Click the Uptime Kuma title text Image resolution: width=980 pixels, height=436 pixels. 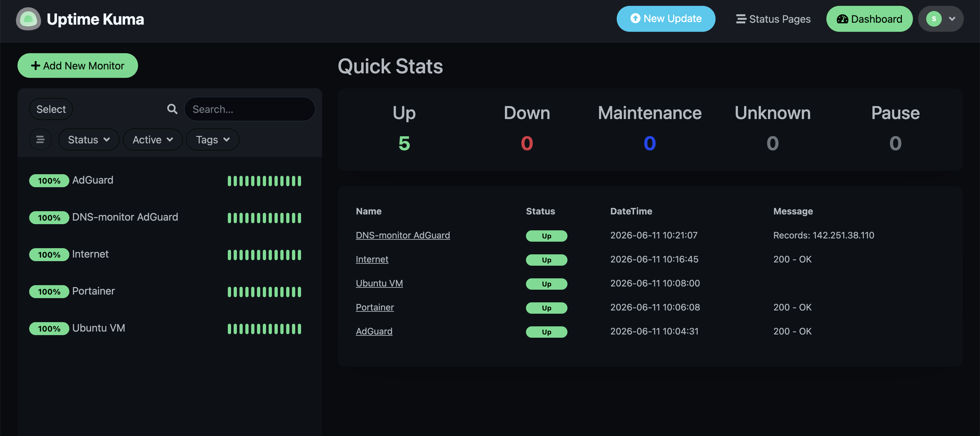coord(95,19)
